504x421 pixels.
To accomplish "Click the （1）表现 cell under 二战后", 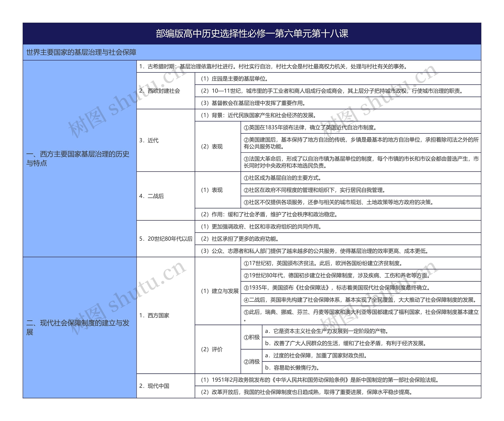I will click(218, 190).
